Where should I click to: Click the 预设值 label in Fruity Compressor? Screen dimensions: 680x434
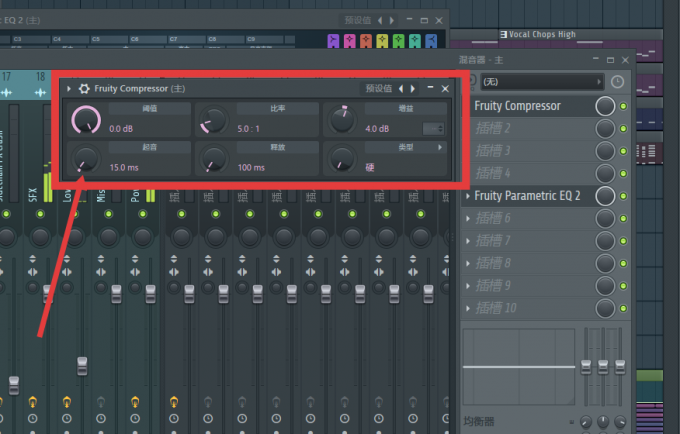pos(379,88)
